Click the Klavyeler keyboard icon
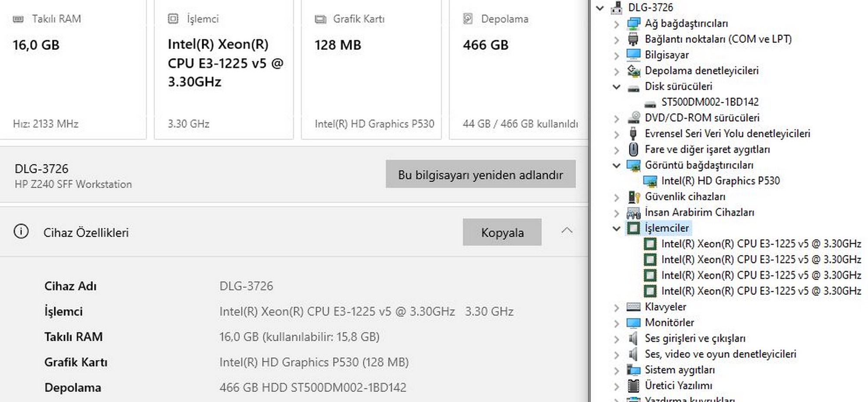 (x=634, y=307)
